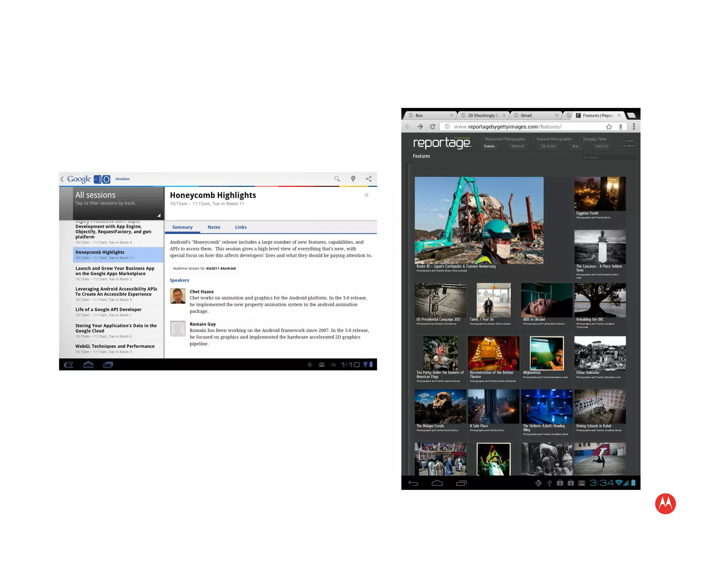Tap the recent apps button on right tablet
The image size is (728, 562).
pyautogui.click(x=461, y=483)
